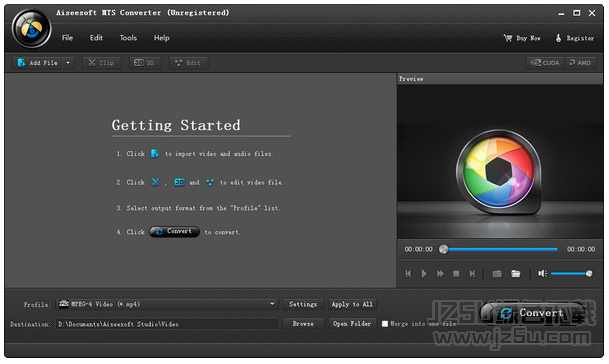
Task: Click the effects icon in step 2
Action: [210, 182]
